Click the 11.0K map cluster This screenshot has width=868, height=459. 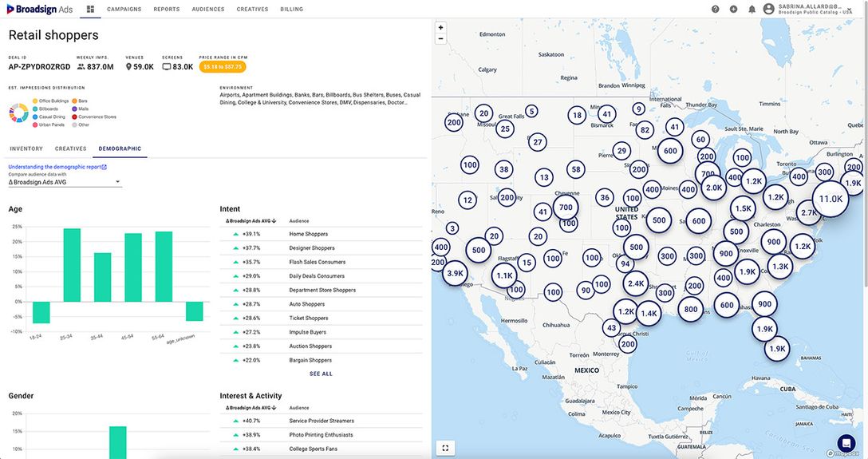point(831,200)
